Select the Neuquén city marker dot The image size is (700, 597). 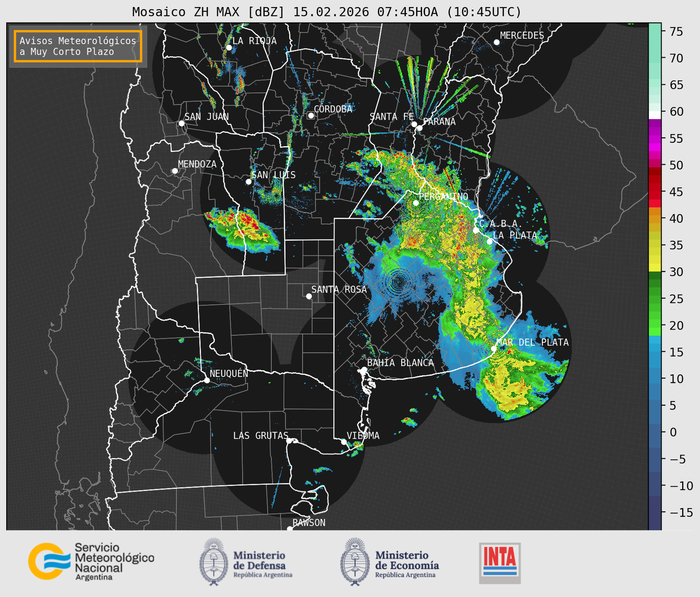(207, 380)
